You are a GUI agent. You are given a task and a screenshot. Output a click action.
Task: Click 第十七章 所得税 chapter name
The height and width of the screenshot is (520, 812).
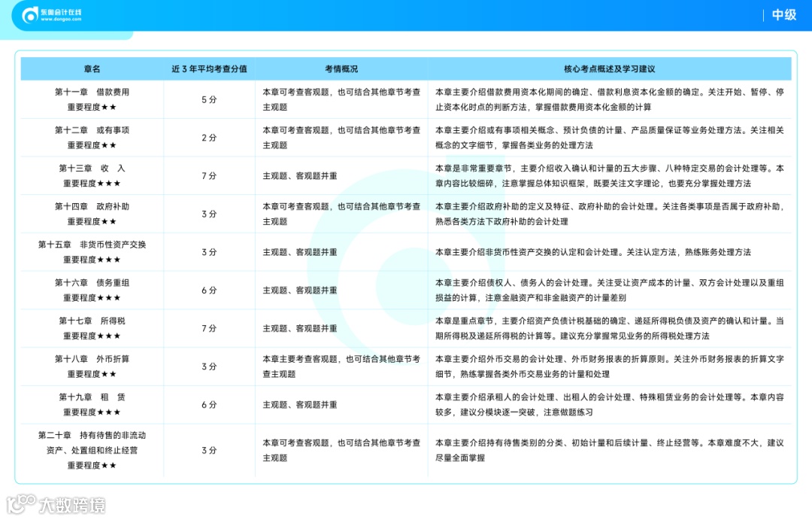point(92,321)
